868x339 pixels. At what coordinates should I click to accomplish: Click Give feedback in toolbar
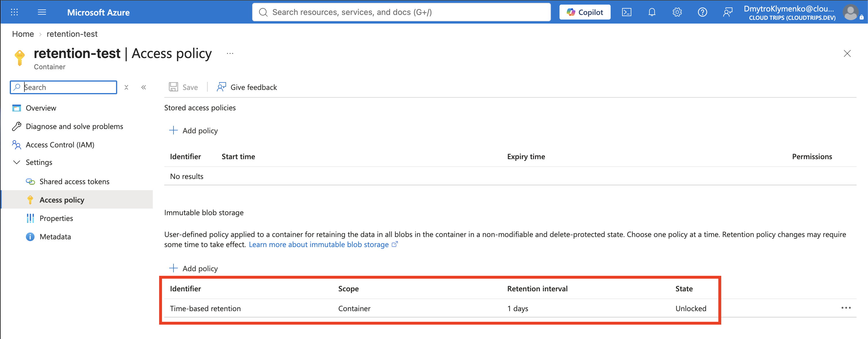(x=247, y=87)
